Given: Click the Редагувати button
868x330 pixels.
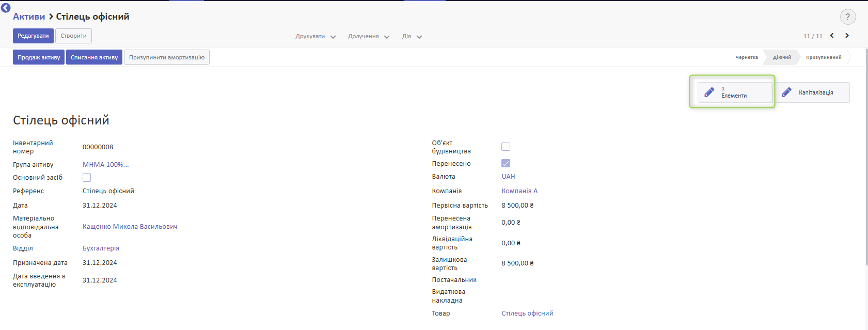Looking at the screenshot, I should click(x=33, y=36).
